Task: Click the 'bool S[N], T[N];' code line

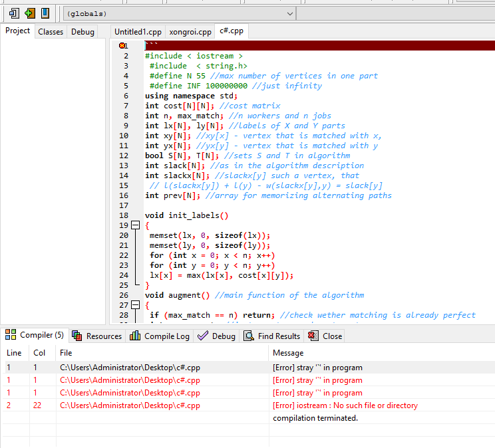Action: pyautogui.click(x=182, y=156)
